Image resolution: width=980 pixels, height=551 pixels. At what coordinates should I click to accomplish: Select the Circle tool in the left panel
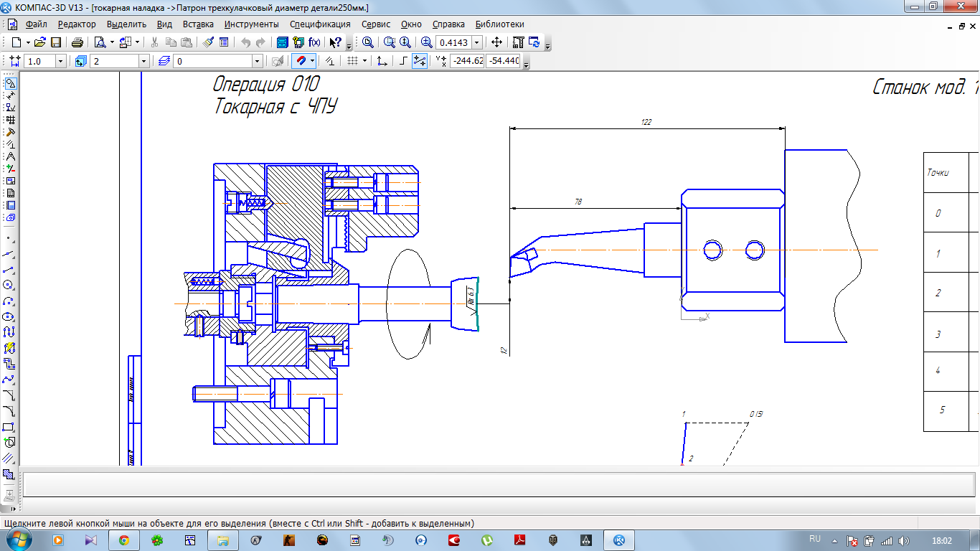pos(9,285)
